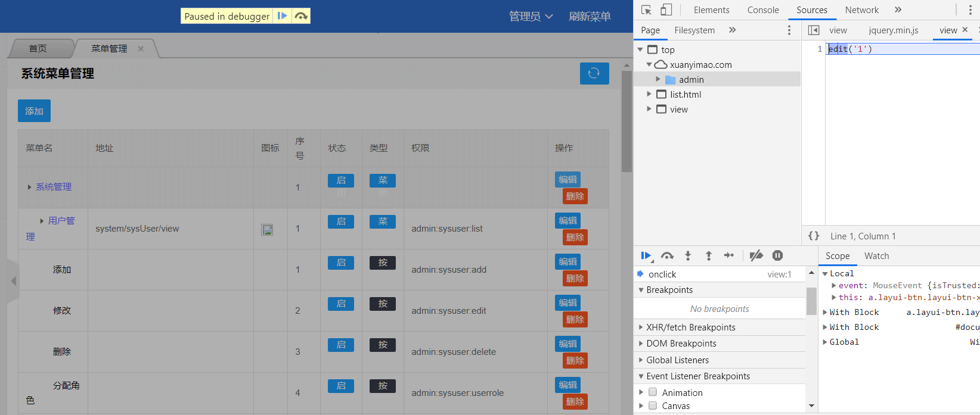Toggle the device toolbar icon
Screen dimensions: 980x415
tap(666, 10)
